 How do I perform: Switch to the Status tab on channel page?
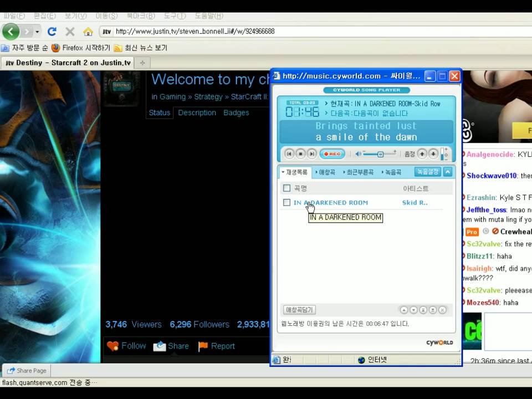160,112
